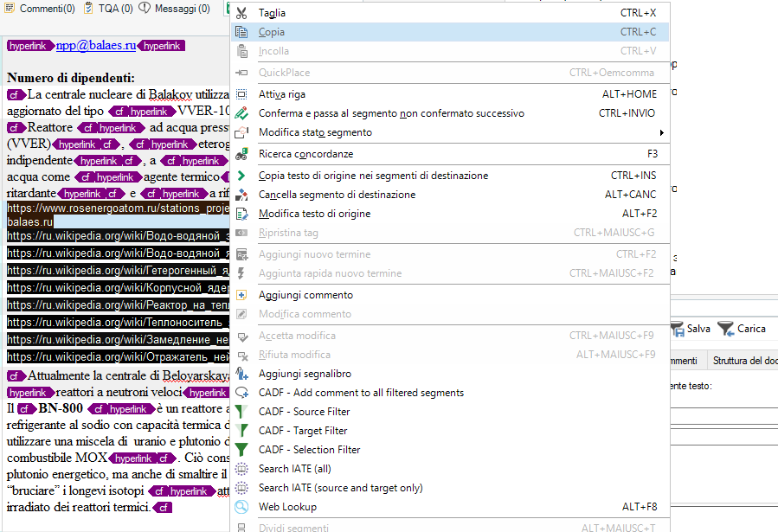The image size is (778, 532).
Task: Click the Search IATE source and target icon
Action: [x=241, y=488]
